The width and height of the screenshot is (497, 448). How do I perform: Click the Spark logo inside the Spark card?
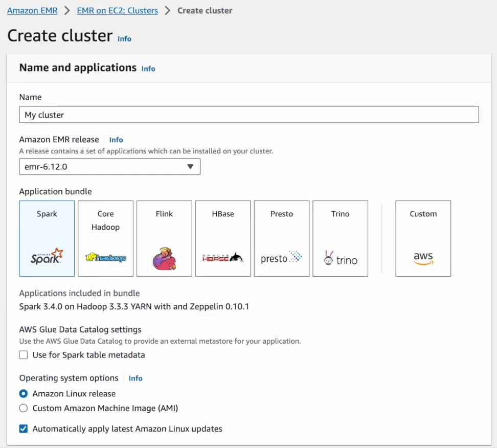[47, 258]
